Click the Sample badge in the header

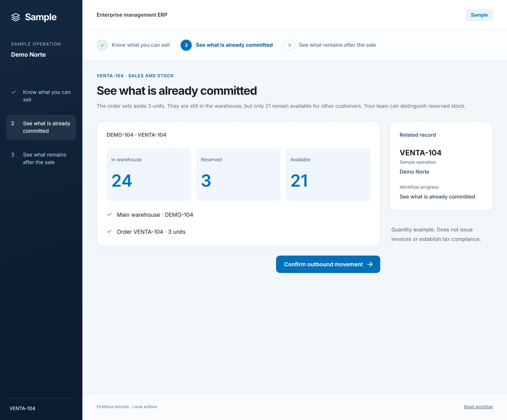[x=479, y=15]
